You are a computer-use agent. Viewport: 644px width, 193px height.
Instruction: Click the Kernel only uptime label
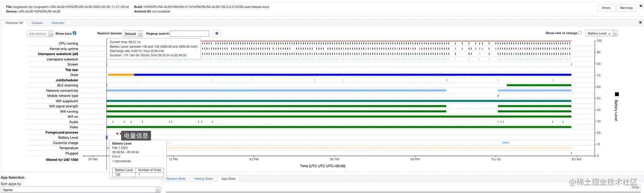coord(64,49)
